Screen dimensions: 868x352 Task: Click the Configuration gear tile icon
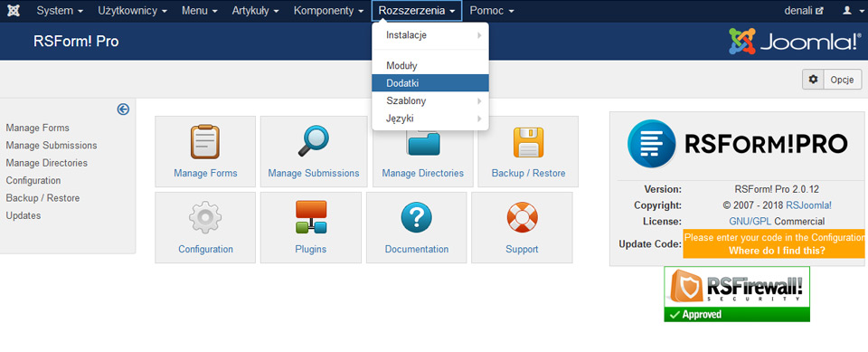[x=205, y=217]
